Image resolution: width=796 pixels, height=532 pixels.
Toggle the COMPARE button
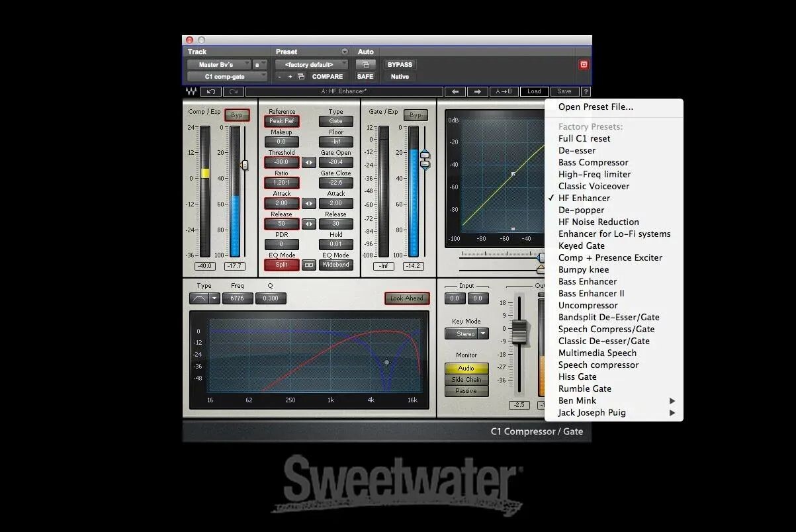click(x=328, y=77)
